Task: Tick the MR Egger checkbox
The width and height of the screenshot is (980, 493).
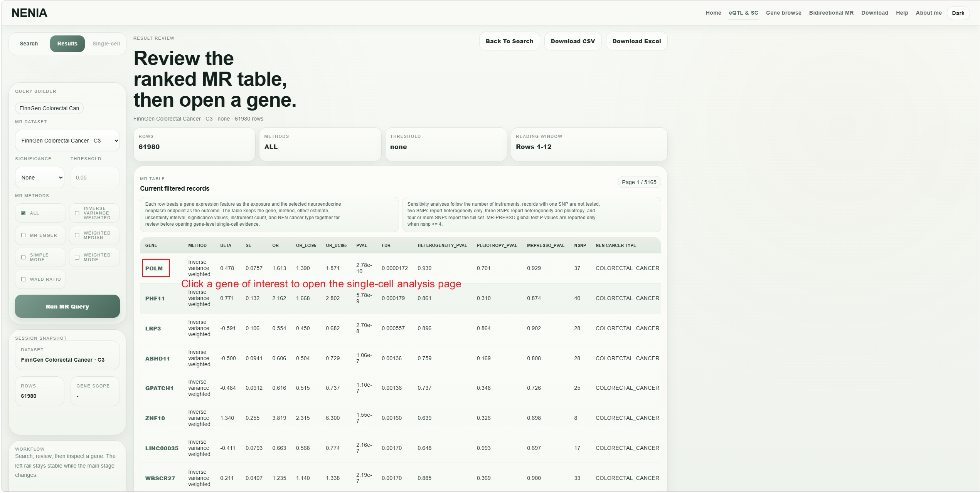Action: coord(24,235)
